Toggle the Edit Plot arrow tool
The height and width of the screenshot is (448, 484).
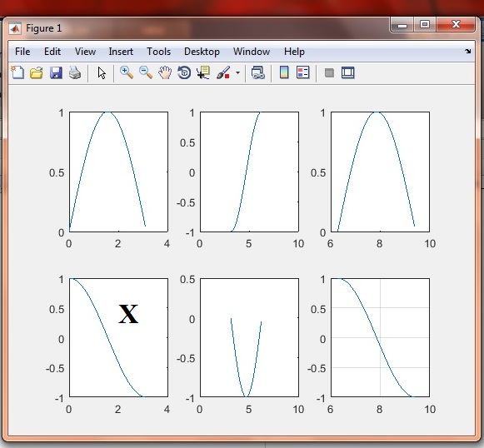tap(102, 73)
